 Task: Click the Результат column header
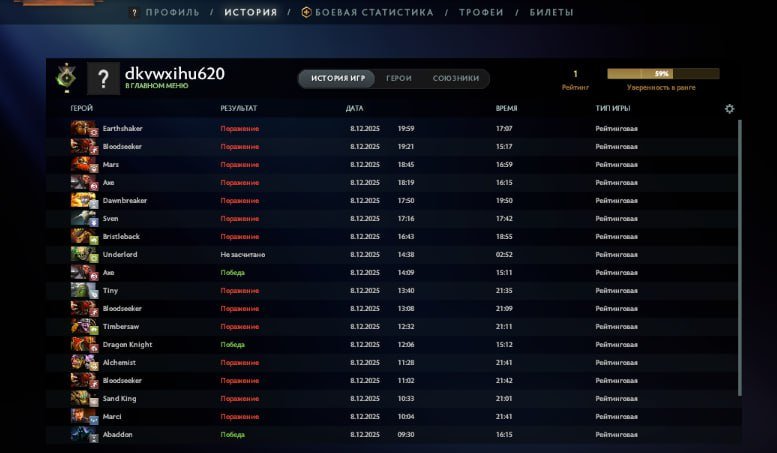[x=239, y=108]
